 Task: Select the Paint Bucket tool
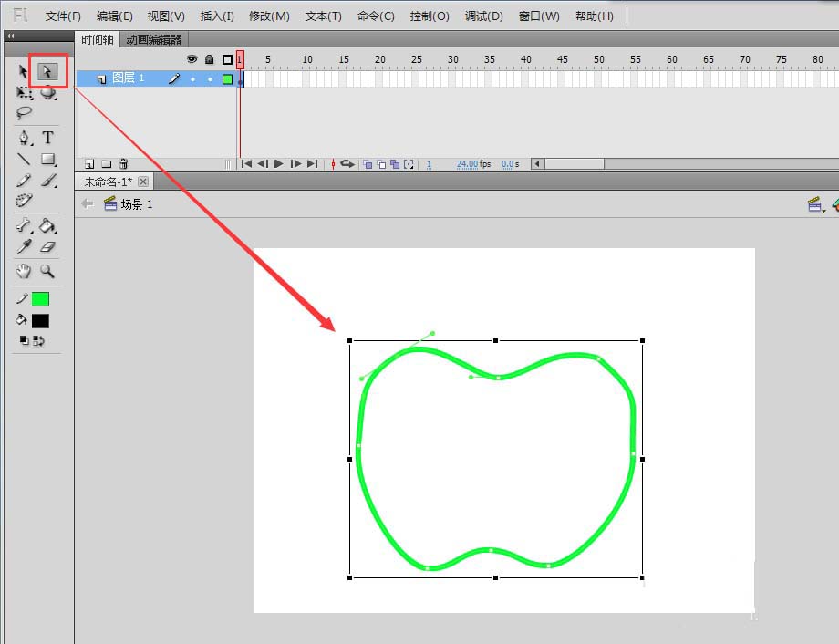point(48,226)
